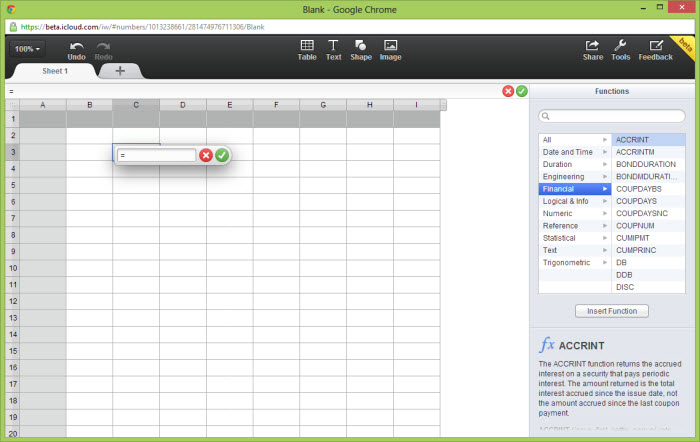Viewport: 700px width, 442px height.
Task: Expand the Numeric category arrow
Action: pyautogui.click(x=605, y=213)
